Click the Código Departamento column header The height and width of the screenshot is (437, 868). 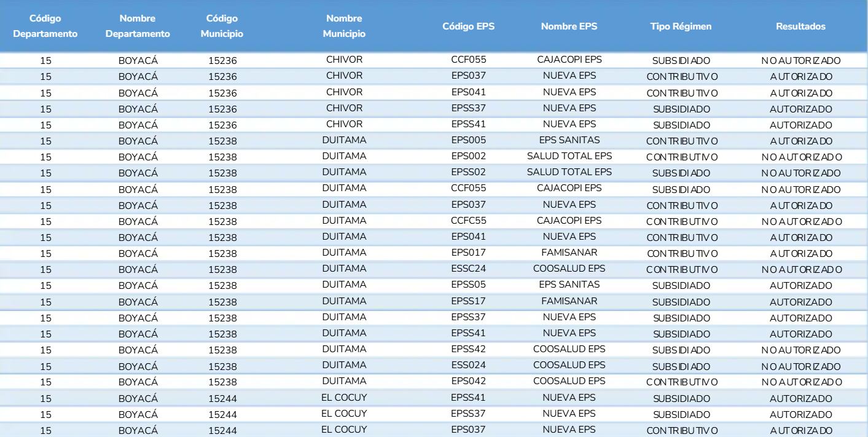[x=45, y=26]
